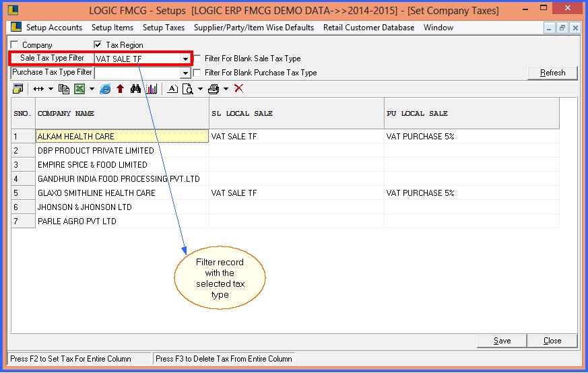
Task: Click the empty SL LOCAL SALE cell for PARLE AGRO
Action: pos(296,222)
